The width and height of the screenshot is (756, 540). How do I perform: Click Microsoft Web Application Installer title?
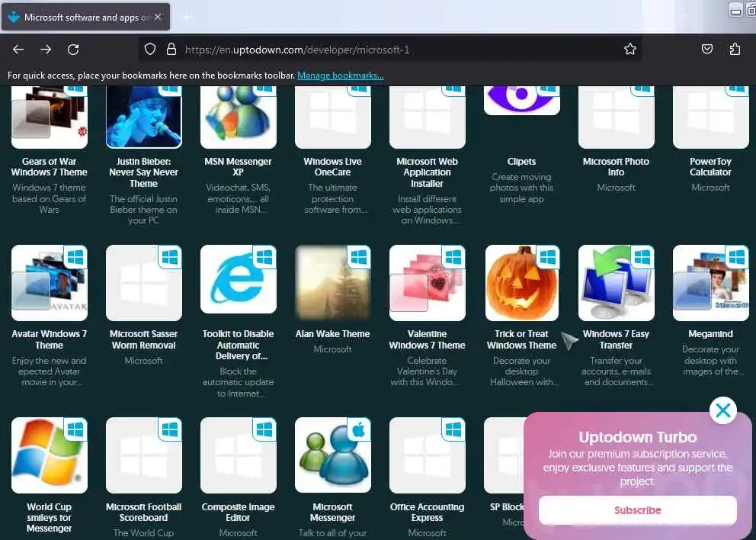(x=428, y=172)
